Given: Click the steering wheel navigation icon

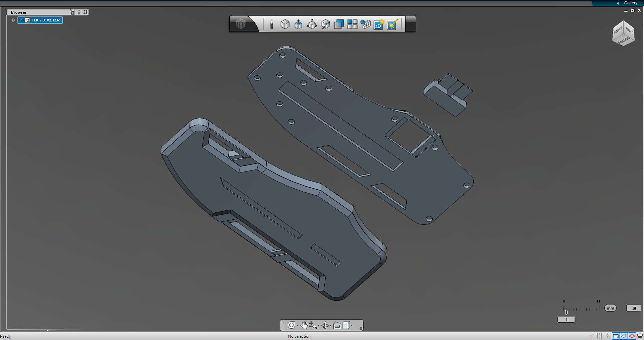Looking at the screenshot, I should click(x=291, y=325).
